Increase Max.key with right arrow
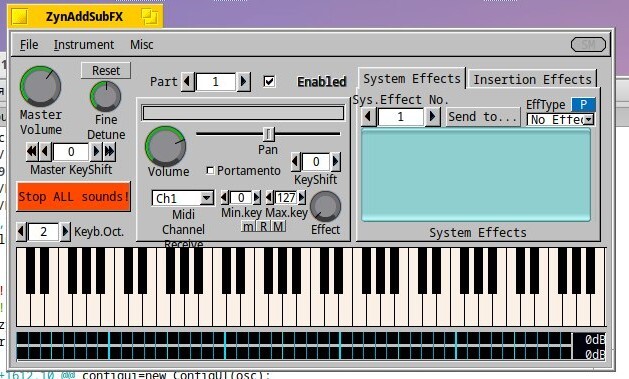This screenshot has width=629, height=379. tap(302, 197)
